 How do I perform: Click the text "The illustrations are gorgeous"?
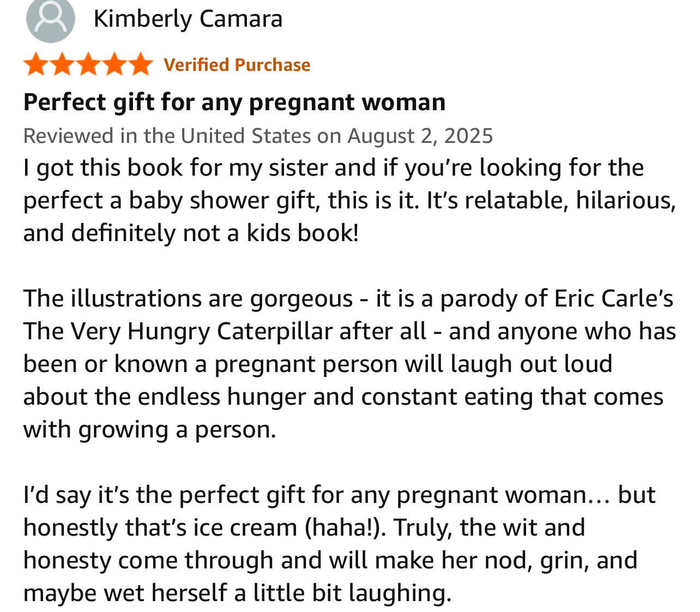pos(188,299)
